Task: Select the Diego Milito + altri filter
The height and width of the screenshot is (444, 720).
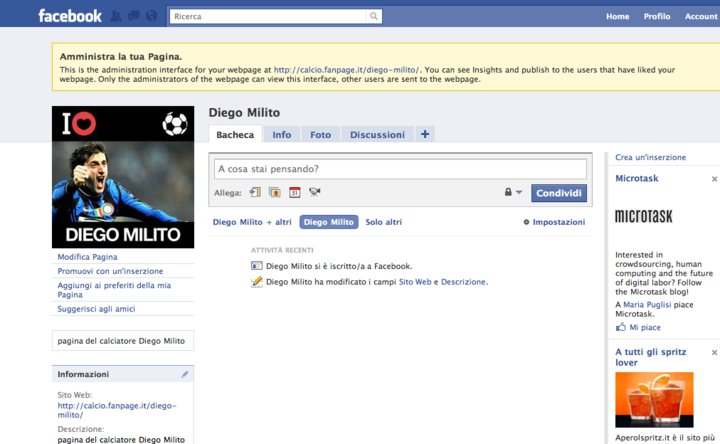Action: (252, 222)
